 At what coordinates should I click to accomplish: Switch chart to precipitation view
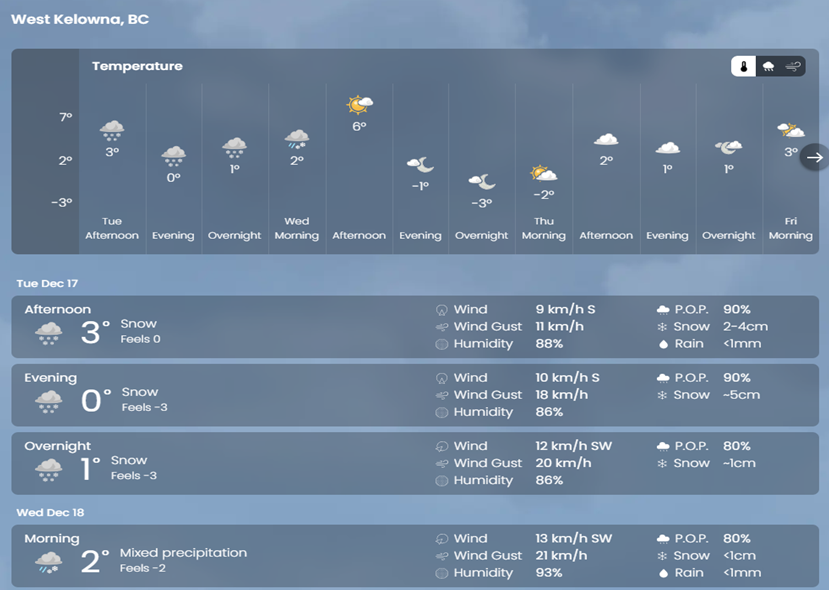[x=768, y=67]
